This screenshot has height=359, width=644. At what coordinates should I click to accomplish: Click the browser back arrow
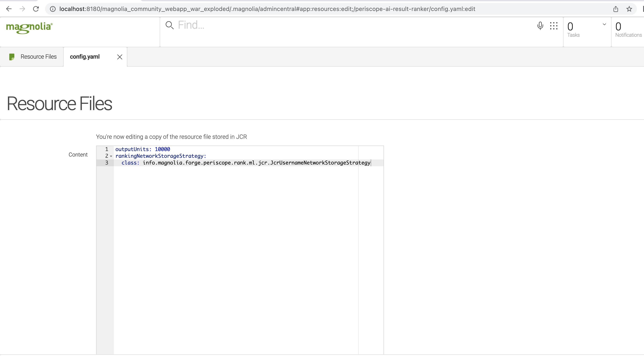tap(9, 9)
